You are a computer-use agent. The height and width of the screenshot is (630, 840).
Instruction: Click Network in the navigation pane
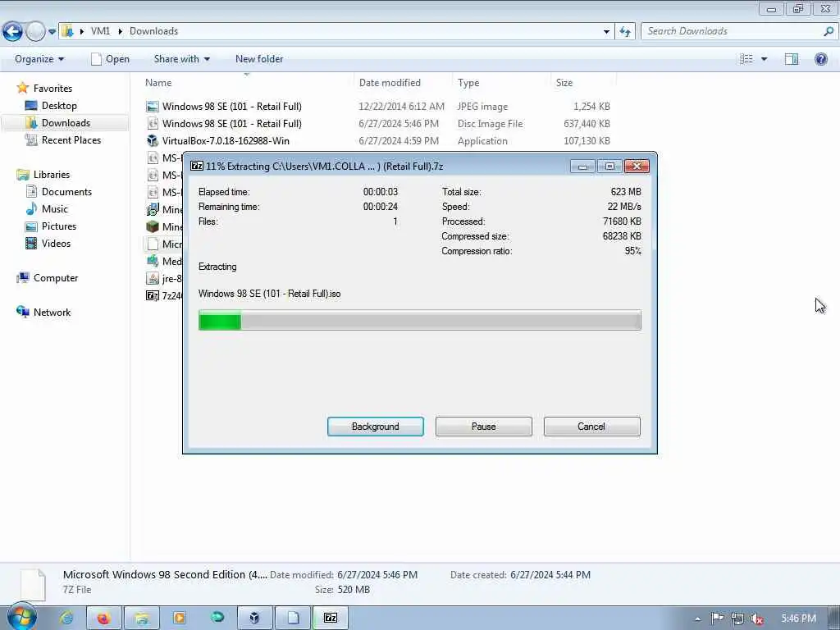(x=52, y=313)
